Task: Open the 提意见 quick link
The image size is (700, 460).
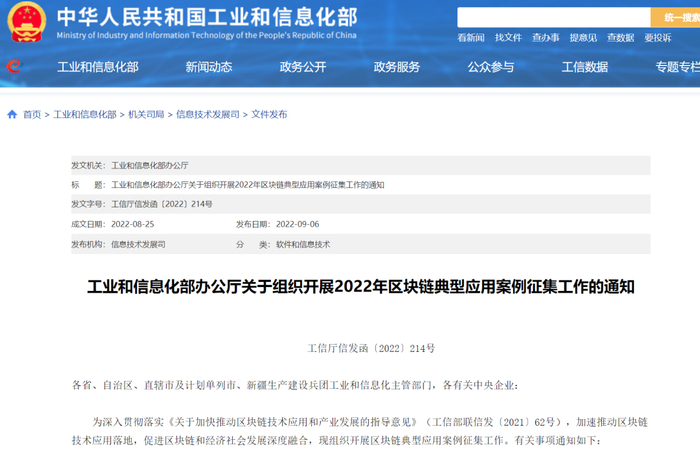Action: click(583, 38)
